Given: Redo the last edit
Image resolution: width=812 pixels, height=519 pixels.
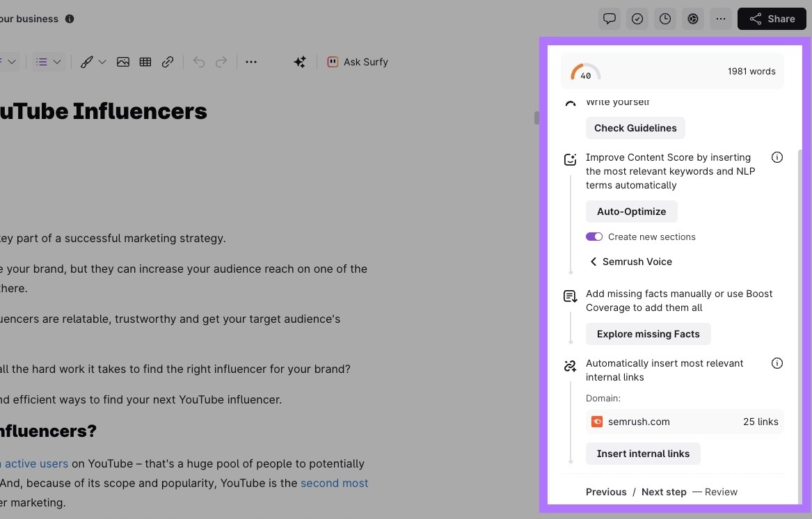Looking at the screenshot, I should click(221, 62).
